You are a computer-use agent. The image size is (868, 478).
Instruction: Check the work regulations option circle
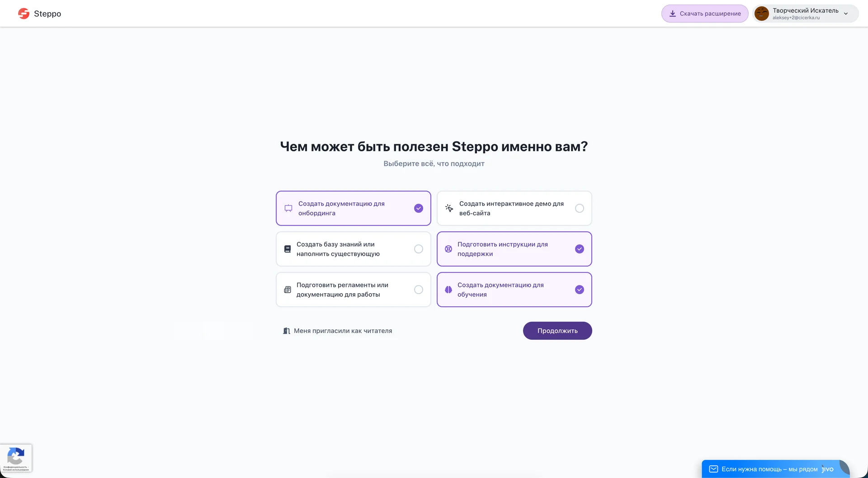(419, 290)
